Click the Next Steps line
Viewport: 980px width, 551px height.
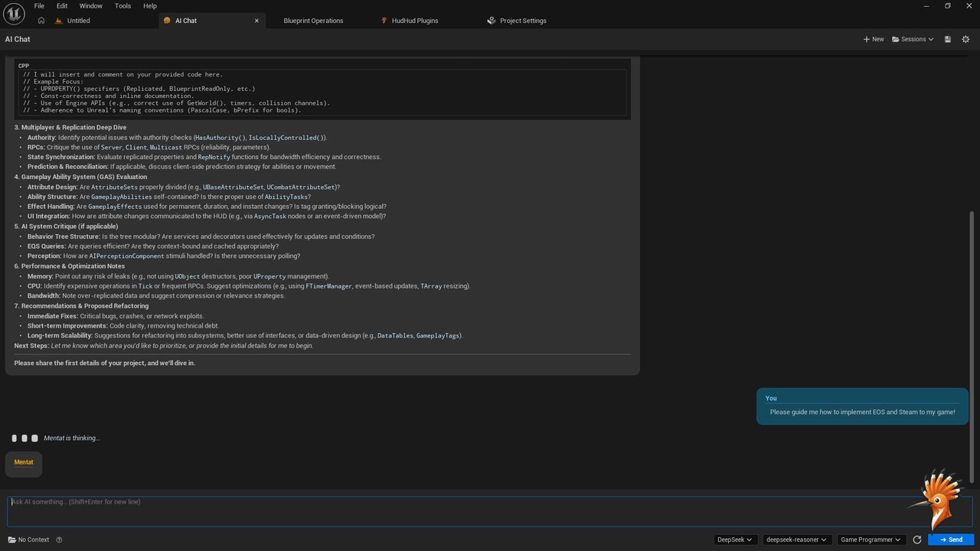(x=164, y=346)
